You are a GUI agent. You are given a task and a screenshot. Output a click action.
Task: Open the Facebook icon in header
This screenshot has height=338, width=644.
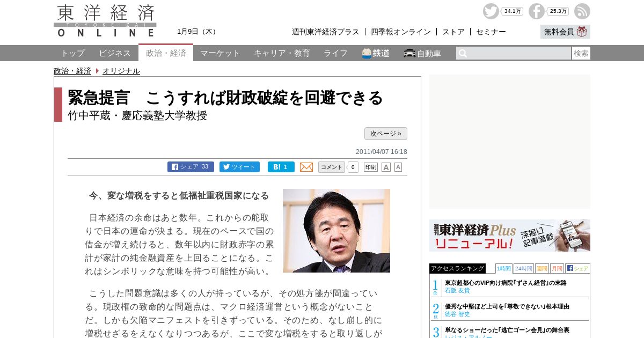[x=536, y=11]
